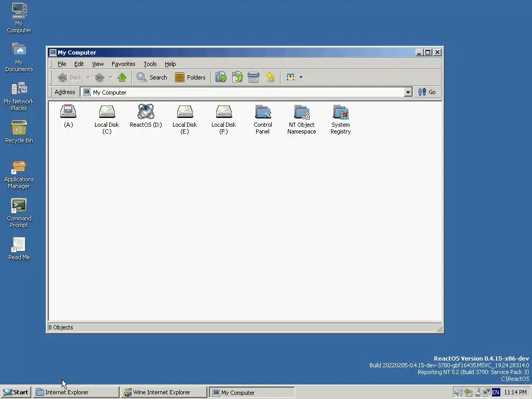Open the File menu
The width and height of the screenshot is (532, 399).
coord(62,64)
